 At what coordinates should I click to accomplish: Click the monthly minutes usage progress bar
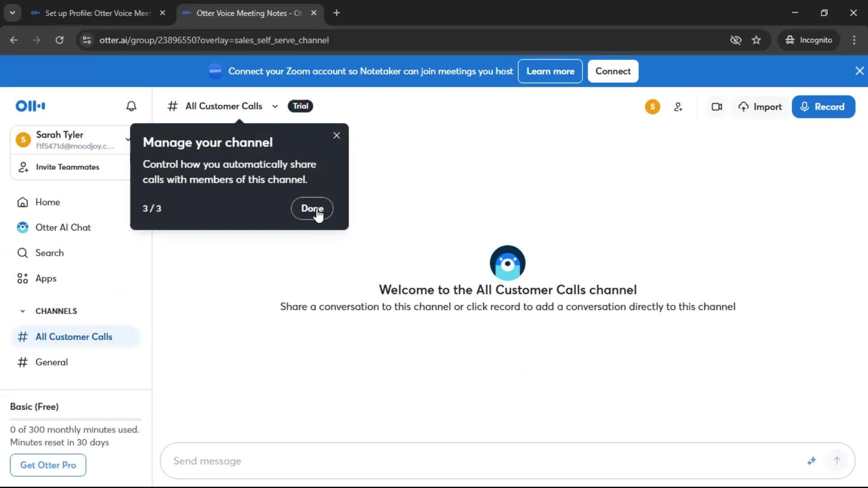[75, 419]
